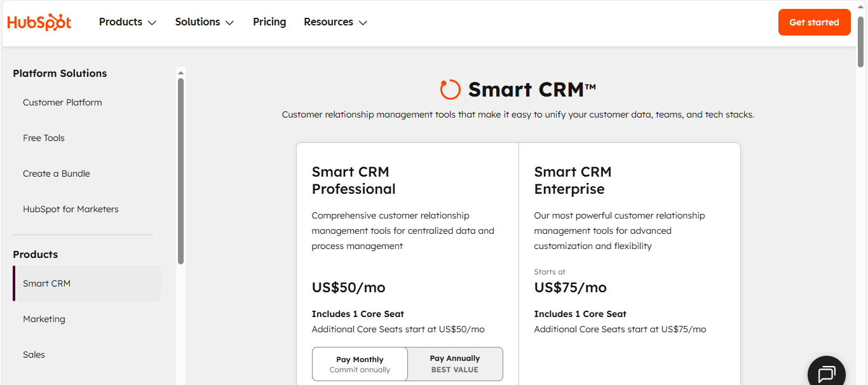Select Sales in the sidebar
This screenshot has height=385, width=868.
(34, 355)
